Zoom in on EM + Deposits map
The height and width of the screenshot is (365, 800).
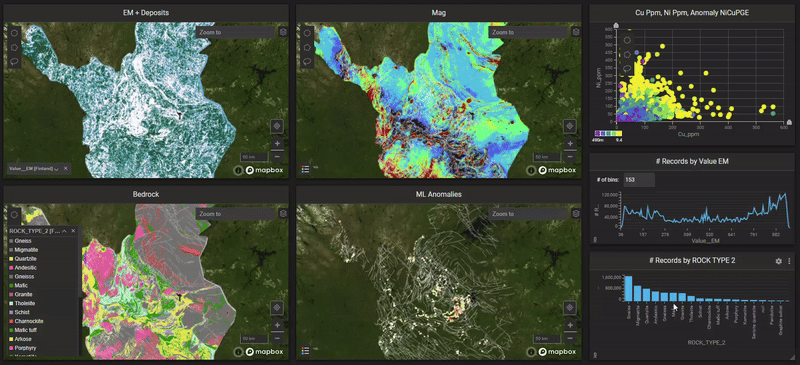278,143
